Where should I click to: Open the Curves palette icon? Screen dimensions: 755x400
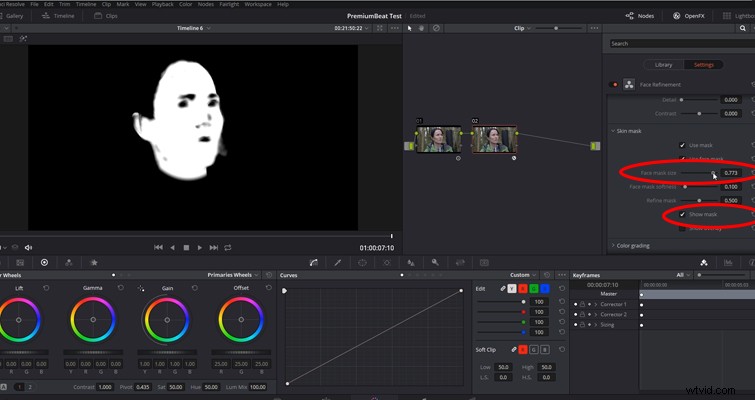coord(314,262)
